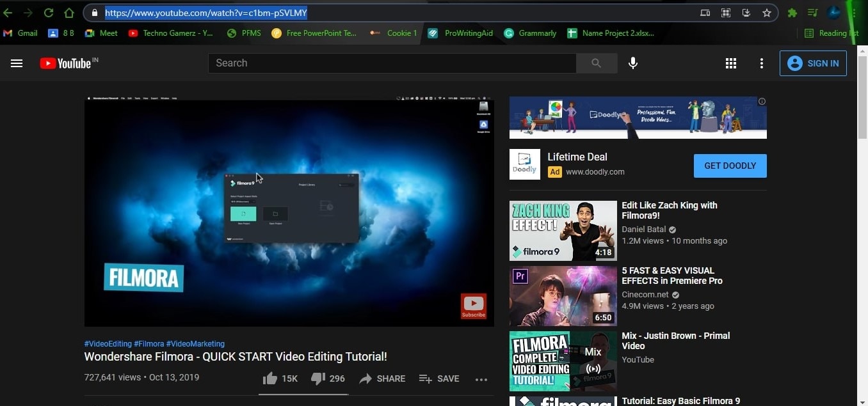Image resolution: width=868 pixels, height=406 pixels.
Task: Dislike the video with thumbs down
Action: pos(328,379)
